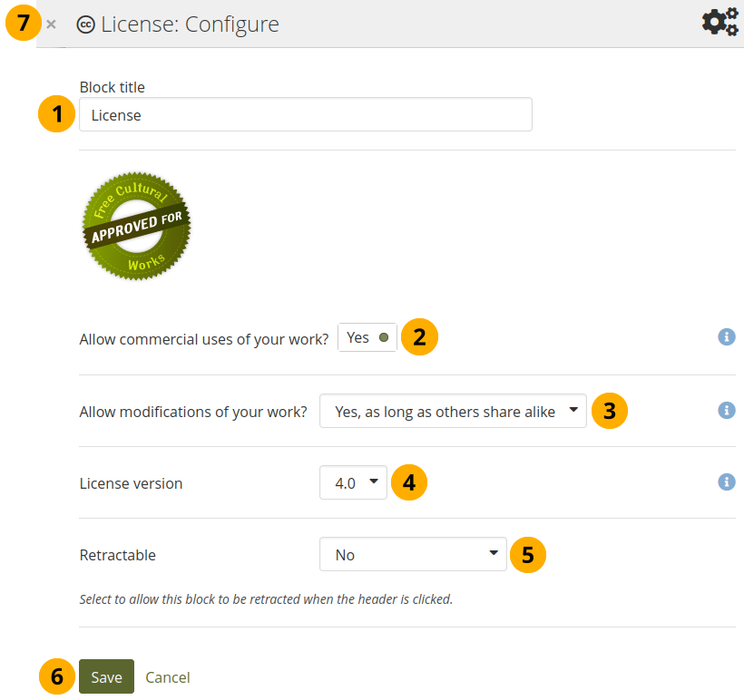Open help info for License version

click(726, 481)
